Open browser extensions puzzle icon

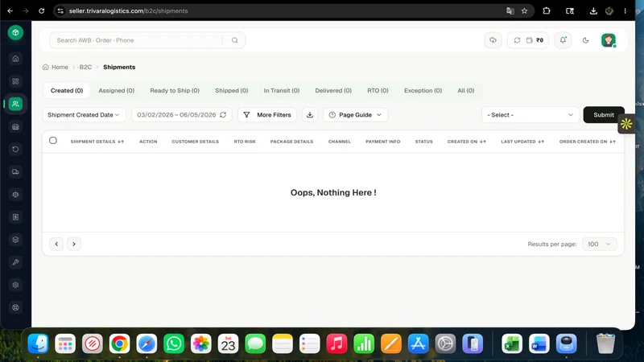pos(547,11)
